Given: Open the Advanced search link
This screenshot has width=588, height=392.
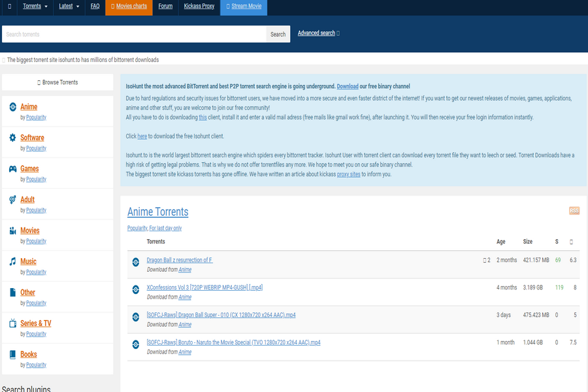Looking at the screenshot, I should 316,33.
